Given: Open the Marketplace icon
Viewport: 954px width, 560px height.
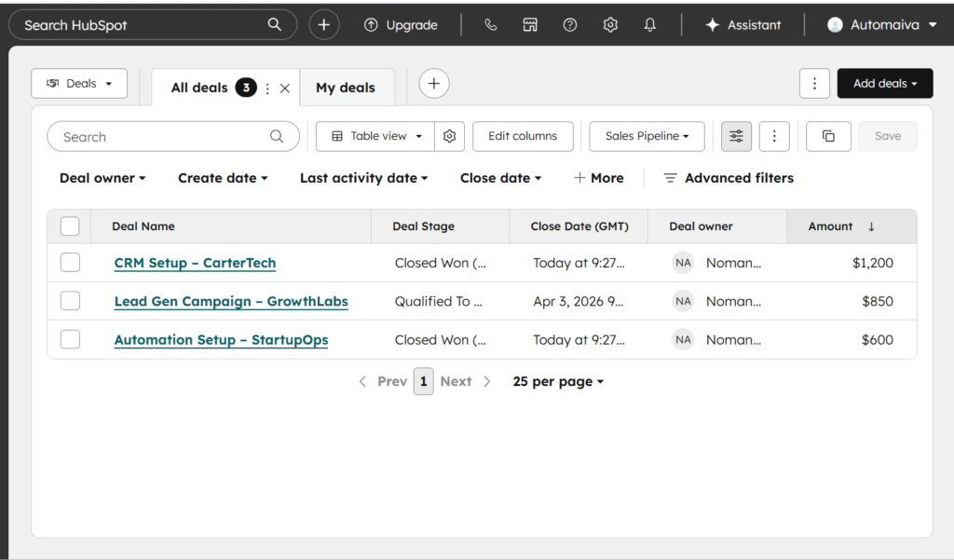Looking at the screenshot, I should coord(530,24).
